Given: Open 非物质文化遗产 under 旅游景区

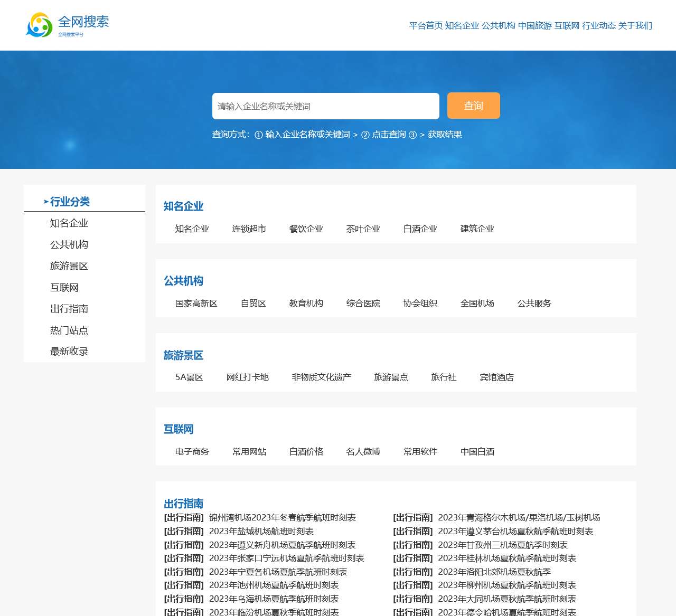Looking at the screenshot, I should (322, 377).
